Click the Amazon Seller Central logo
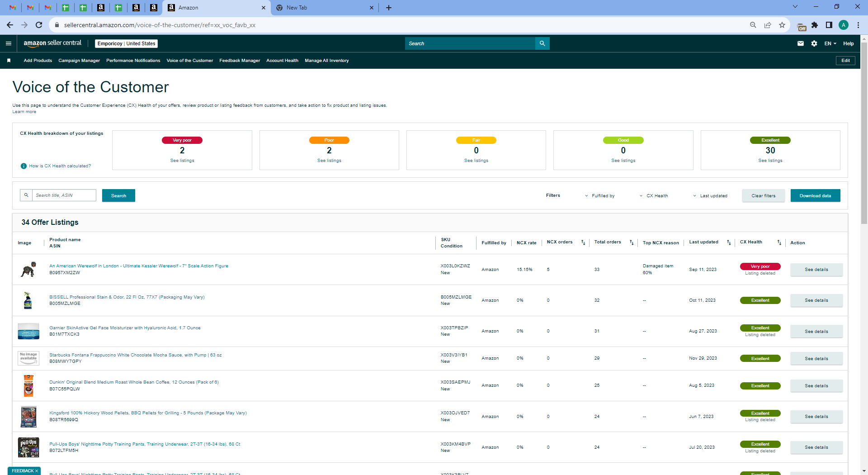Viewport: 868px width, 475px height. pos(52,43)
